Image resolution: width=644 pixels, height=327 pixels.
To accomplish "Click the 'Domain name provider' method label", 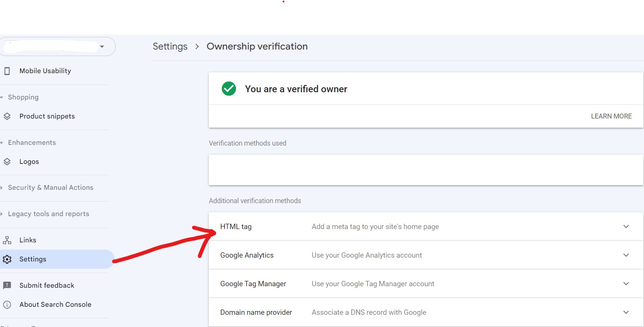I will [256, 312].
